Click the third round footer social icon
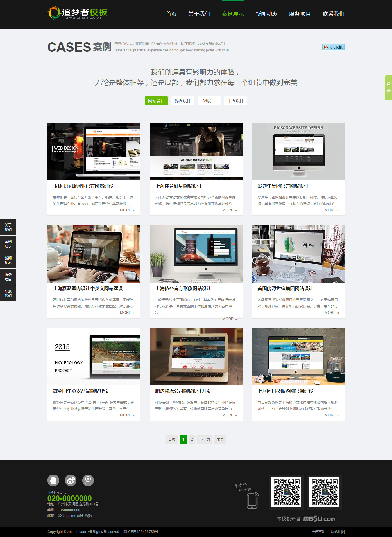 [88, 480]
